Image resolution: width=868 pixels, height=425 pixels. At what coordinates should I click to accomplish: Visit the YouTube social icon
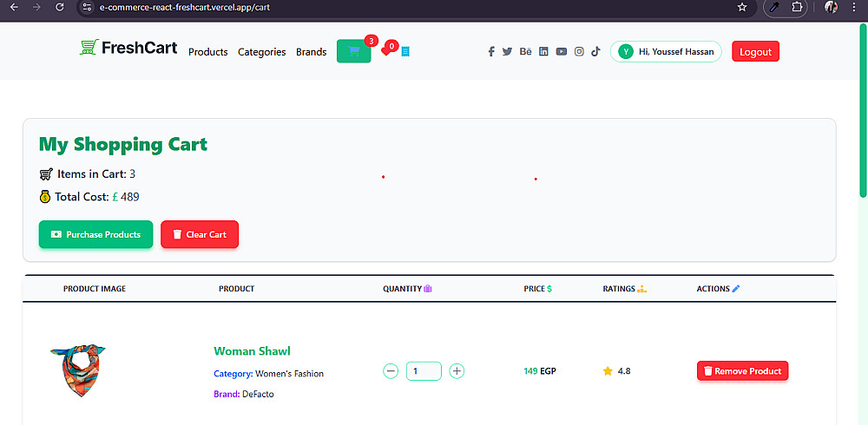click(x=562, y=51)
